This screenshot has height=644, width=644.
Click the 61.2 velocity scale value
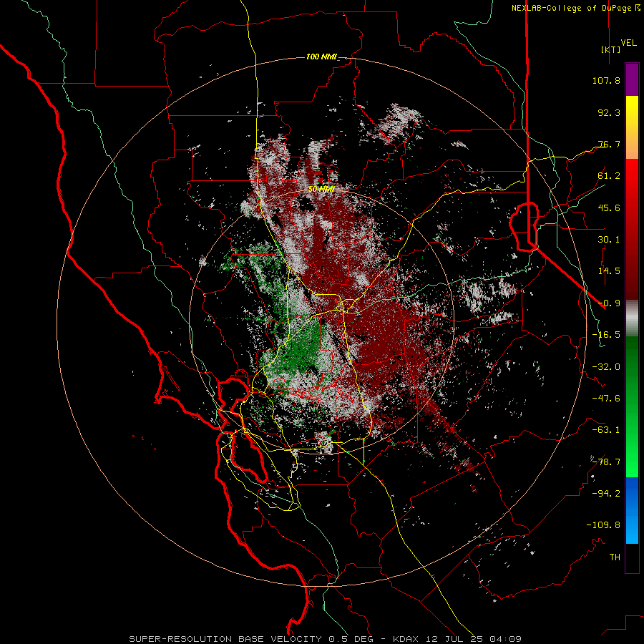tap(609, 176)
